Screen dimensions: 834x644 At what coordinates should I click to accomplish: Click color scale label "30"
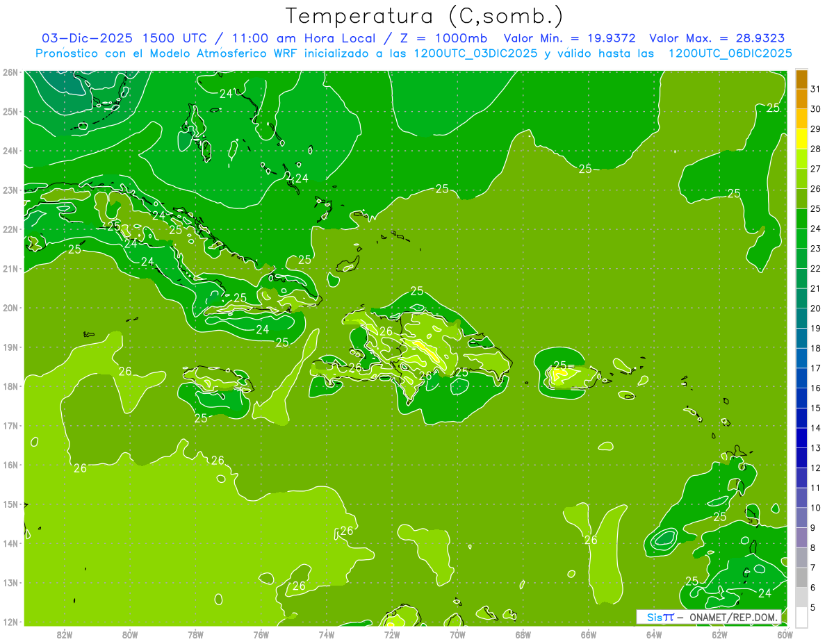tap(815, 109)
